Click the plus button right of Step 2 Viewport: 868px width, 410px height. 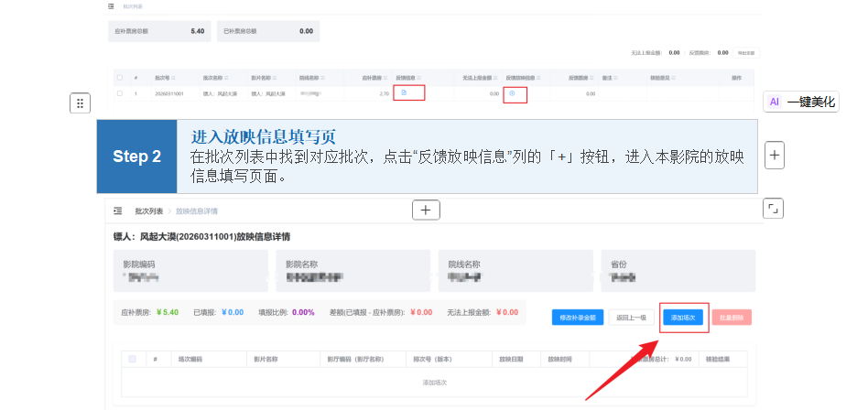click(x=774, y=155)
